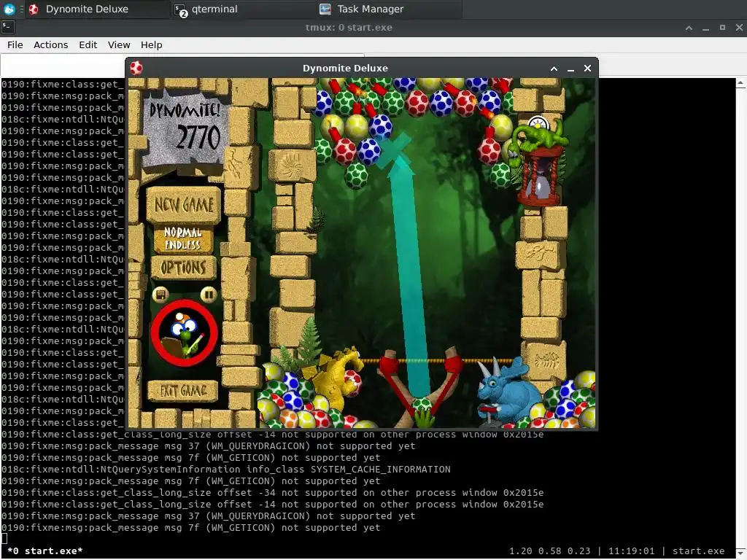Screen dimensions: 747x560
Task: Open the system start menu icon
Action: [9, 9]
